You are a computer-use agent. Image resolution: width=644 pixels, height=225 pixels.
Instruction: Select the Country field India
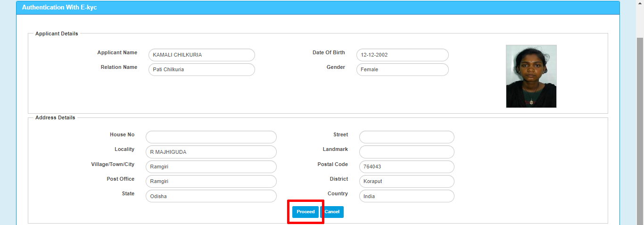[x=407, y=196]
